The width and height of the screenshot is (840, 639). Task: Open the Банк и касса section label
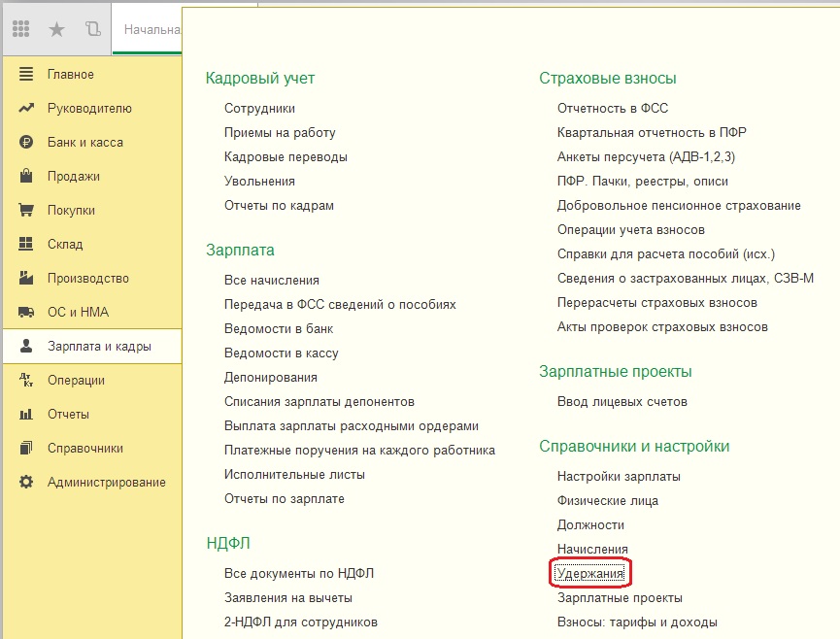[85, 143]
